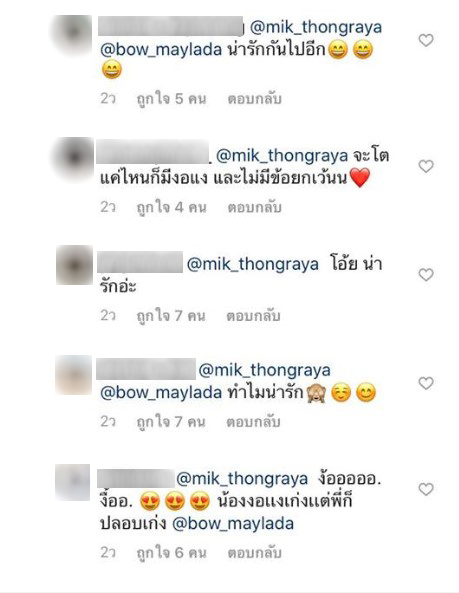View likes list showing ถูกใจ 6 คน

(x=171, y=553)
